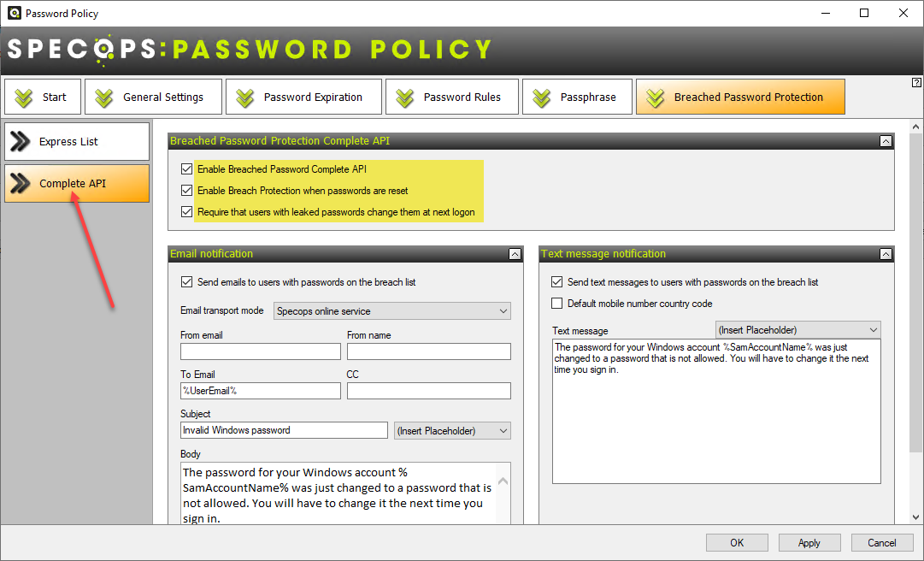Screen dimensions: 924x561
Task: Click the From email field
Action: tap(261, 351)
